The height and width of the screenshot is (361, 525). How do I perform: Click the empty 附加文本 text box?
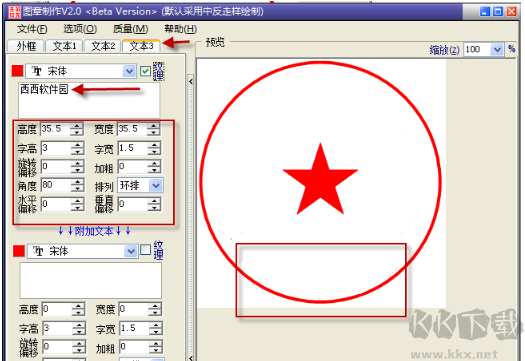91,280
